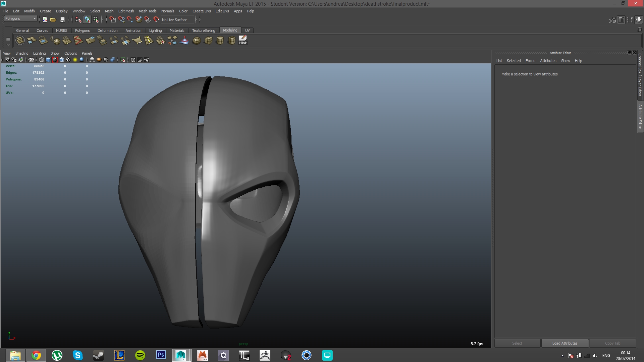Undock the Attribute Editor panel
The image size is (644, 362).
pos(629,53)
